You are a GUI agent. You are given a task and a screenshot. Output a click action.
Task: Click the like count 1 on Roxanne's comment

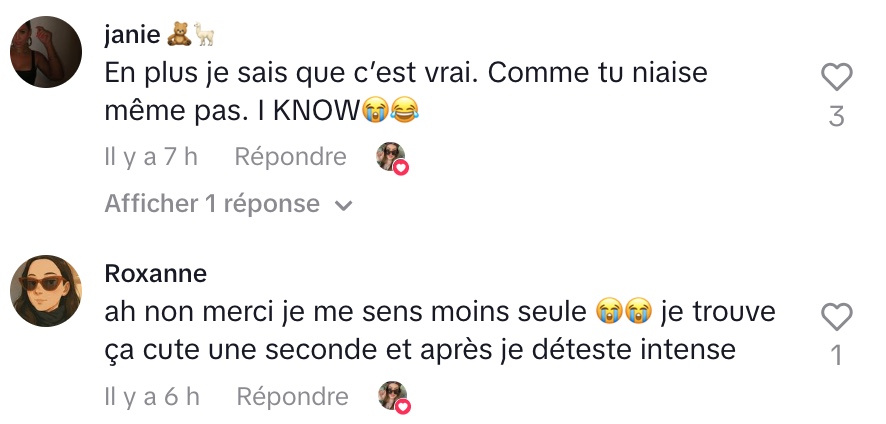pos(836,356)
